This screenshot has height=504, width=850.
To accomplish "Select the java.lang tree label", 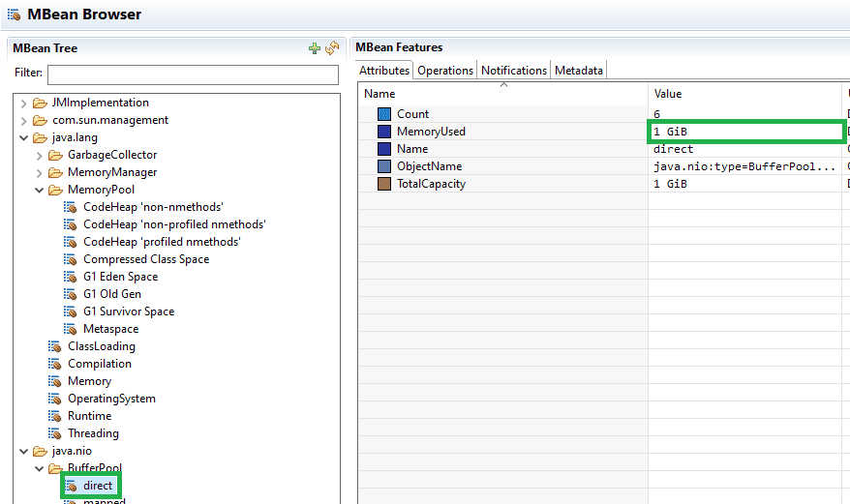I will pos(75,137).
